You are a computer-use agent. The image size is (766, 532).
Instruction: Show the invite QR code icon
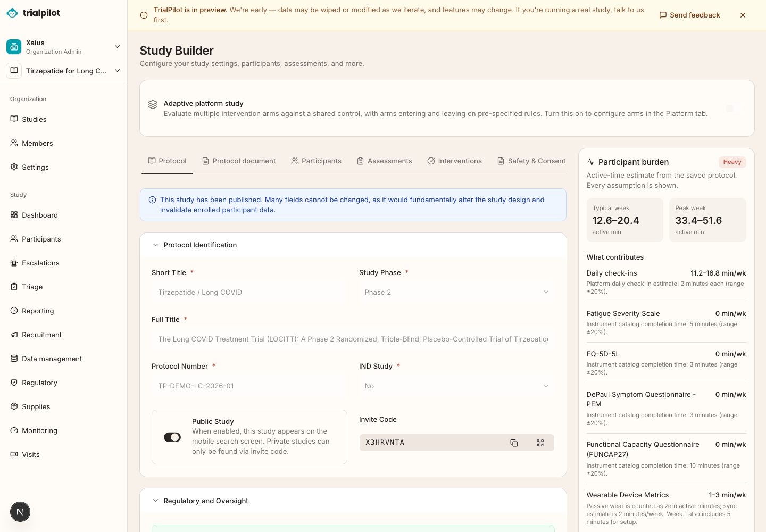(540, 443)
